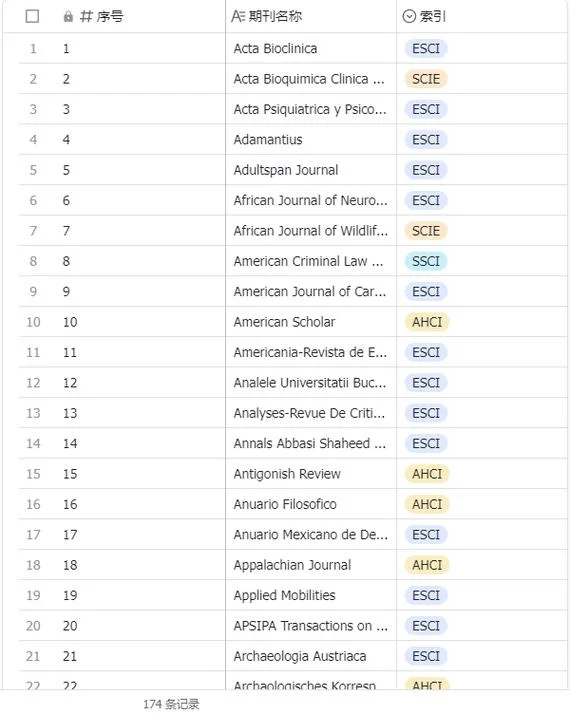This screenshot has height=714, width=570.
Task: Click the lock icon beside 序号
Action: 68,17
